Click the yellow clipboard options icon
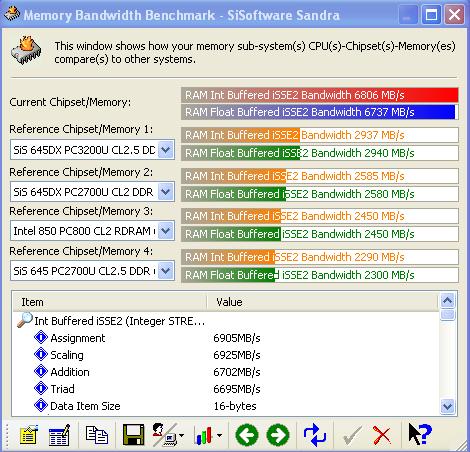Viewport: 470px width, 452px height. click(x=29, y=435)
